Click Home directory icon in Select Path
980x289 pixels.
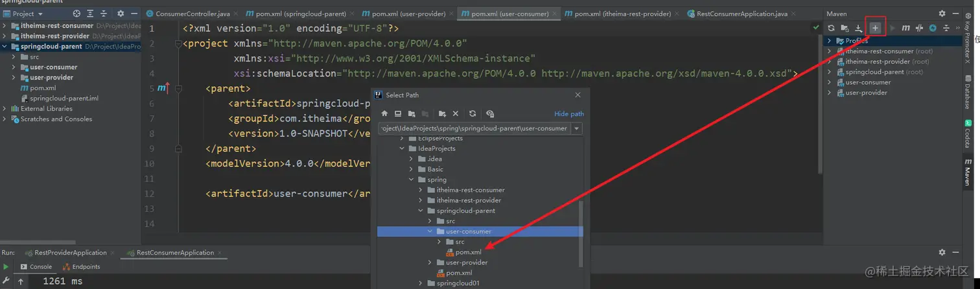[x=385, y=113]
